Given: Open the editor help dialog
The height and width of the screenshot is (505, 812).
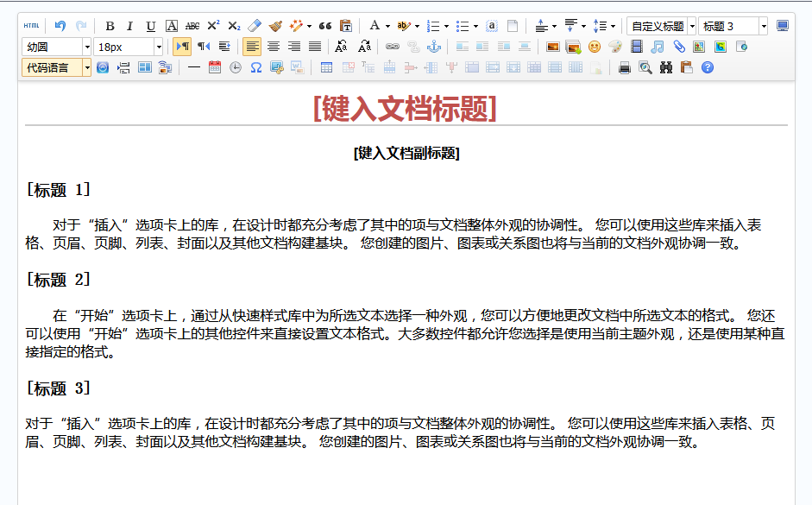Looking at the screenshot, I should [x=706, y=67].
